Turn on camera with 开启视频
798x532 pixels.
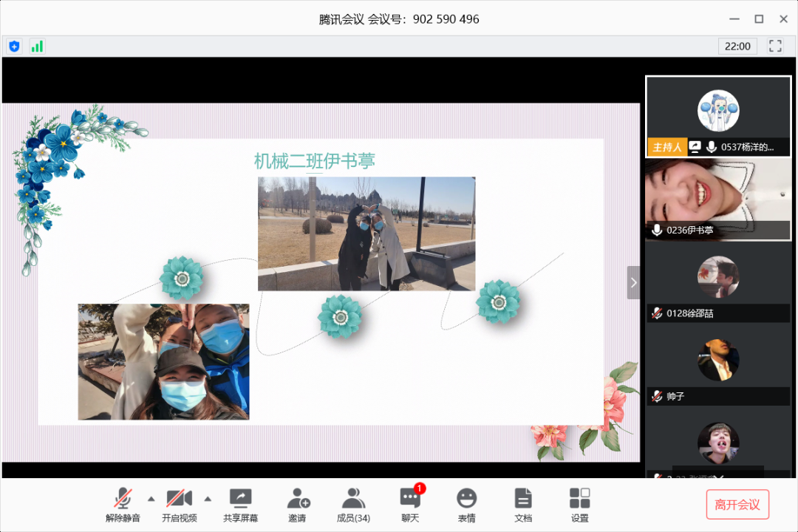click(180, 504)
